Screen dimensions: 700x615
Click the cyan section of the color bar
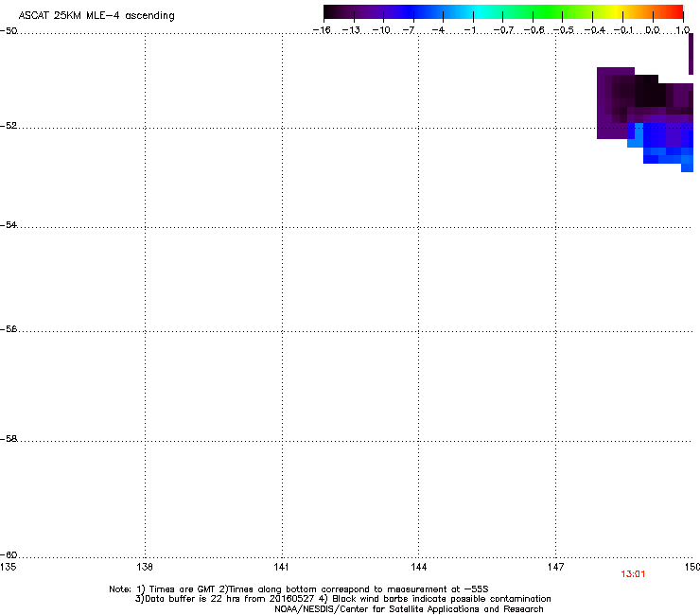coord(480,12)
